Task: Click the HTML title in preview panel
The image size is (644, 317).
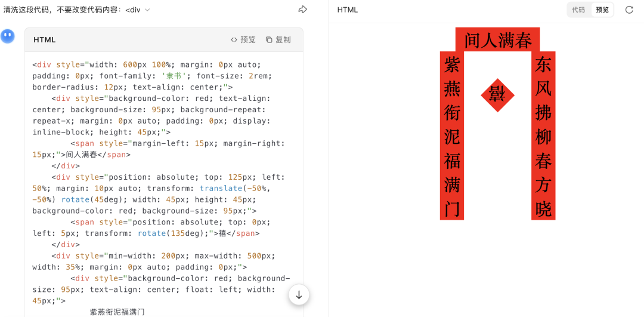Action: 348,10
